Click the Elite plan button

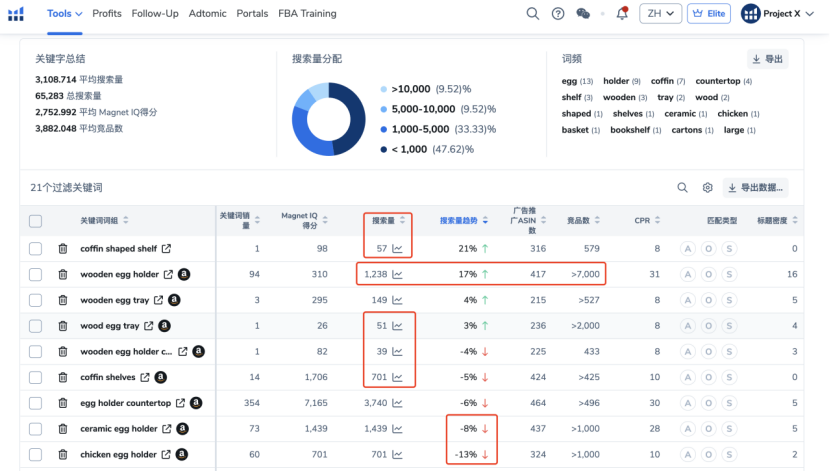tap(710, 14)
